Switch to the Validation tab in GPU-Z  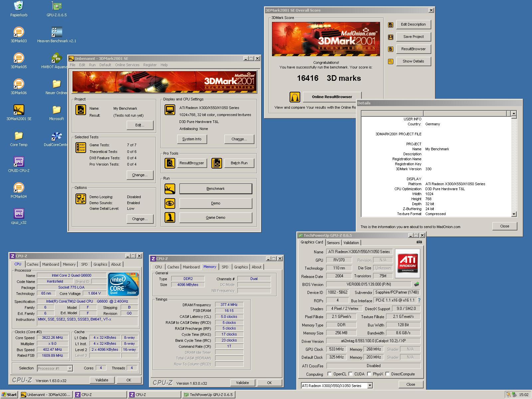click(x=351, y=243)
